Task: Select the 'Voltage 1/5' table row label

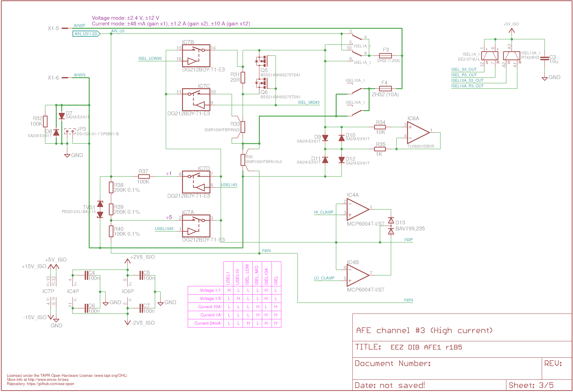Action: [x=210, y=298]
